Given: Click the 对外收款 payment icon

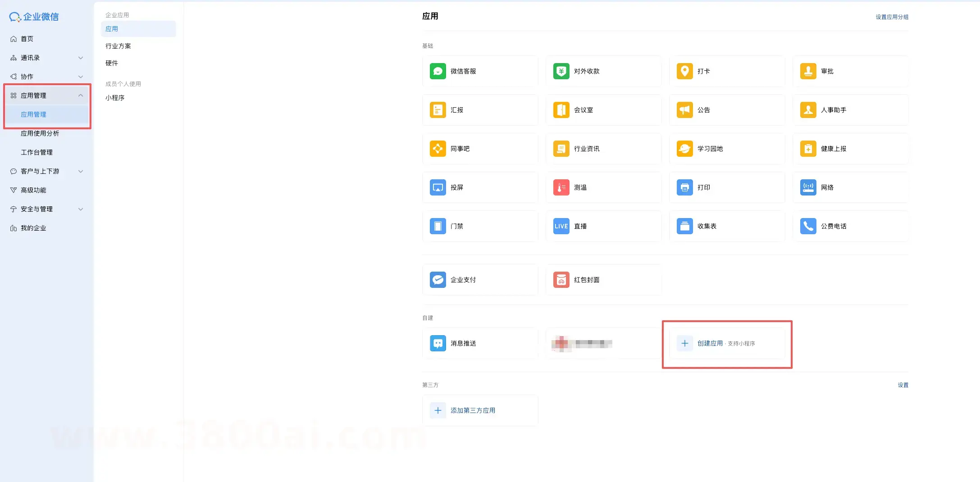Looking at the screenshot, I should click(x=561, y=71).
